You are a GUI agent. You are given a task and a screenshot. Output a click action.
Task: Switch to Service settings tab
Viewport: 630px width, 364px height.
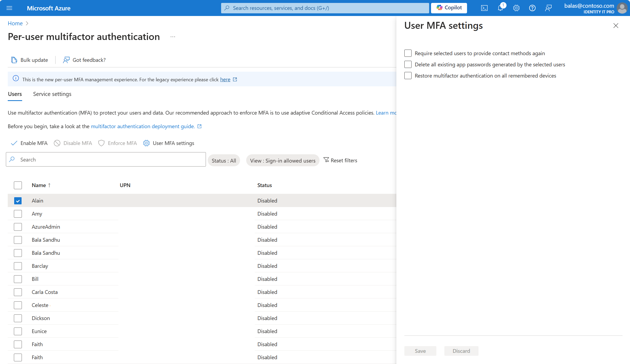coord(52,94)
